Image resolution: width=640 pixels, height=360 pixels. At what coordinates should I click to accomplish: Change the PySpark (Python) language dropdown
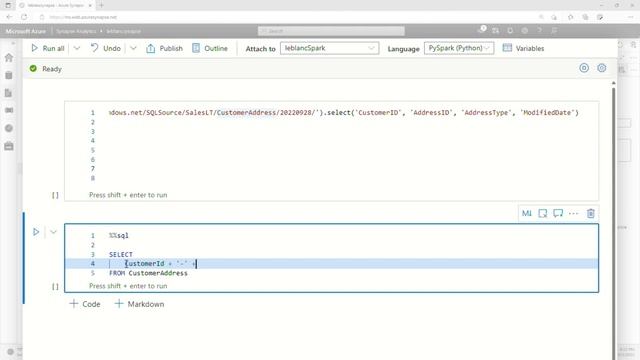pyautogui.click(x=459, y=48)
